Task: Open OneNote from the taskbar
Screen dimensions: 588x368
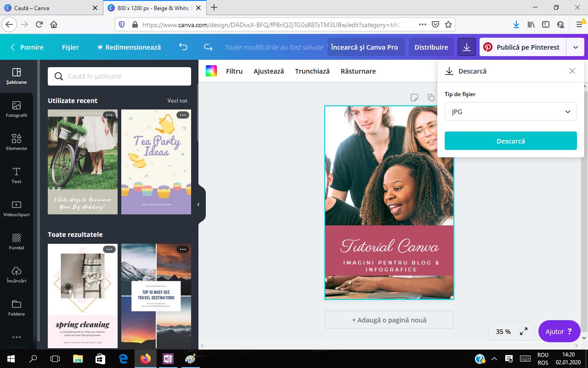Action: click(168, 359)
